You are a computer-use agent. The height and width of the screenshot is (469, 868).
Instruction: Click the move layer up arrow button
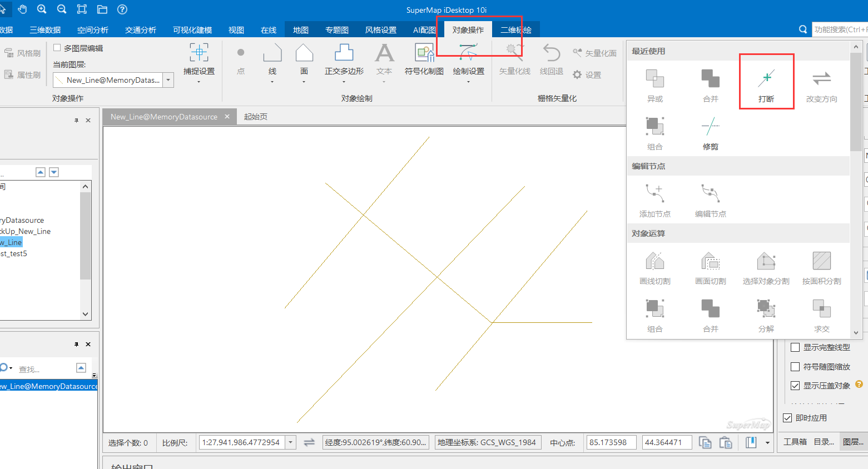(41, 172)
